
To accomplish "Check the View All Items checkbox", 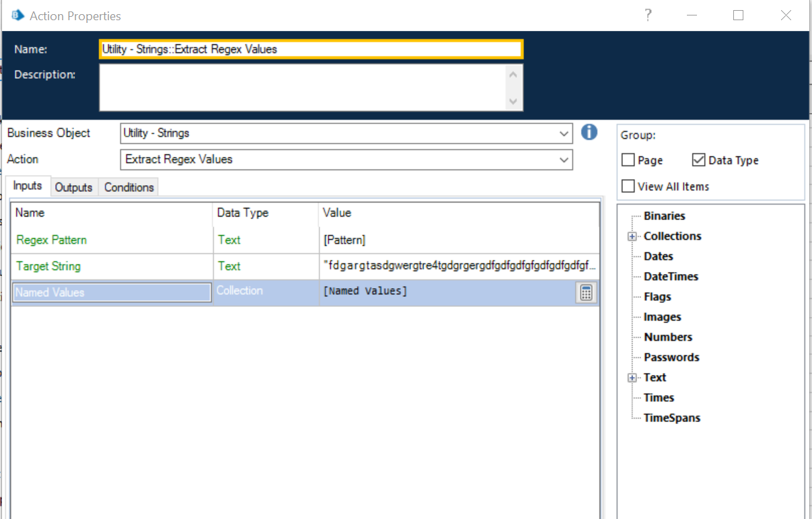I will 627,186.
